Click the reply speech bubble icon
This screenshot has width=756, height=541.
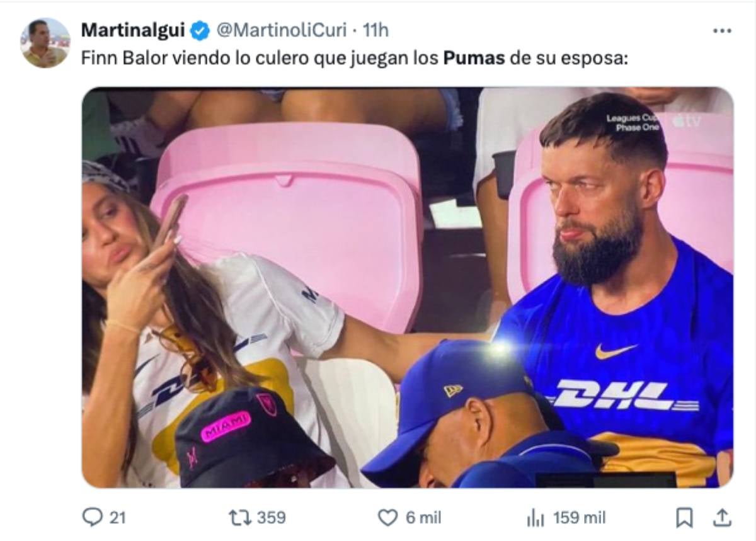point(93,518)
